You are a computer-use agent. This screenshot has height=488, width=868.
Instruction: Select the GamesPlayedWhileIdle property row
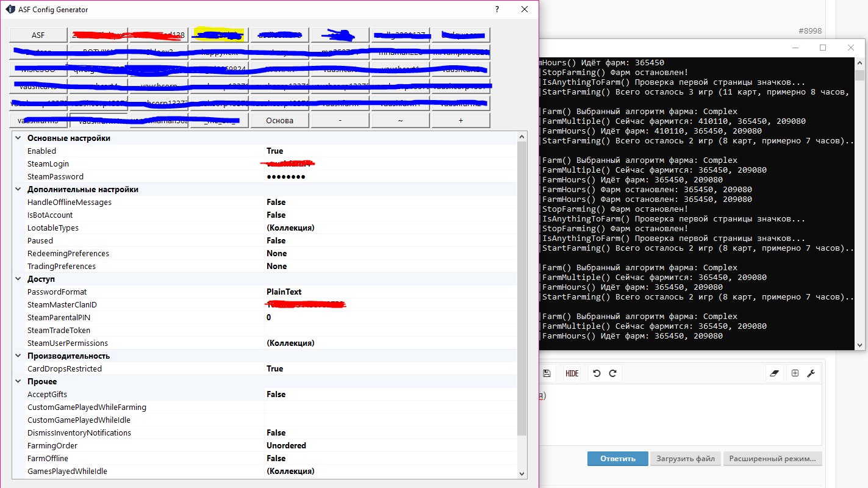264,471
